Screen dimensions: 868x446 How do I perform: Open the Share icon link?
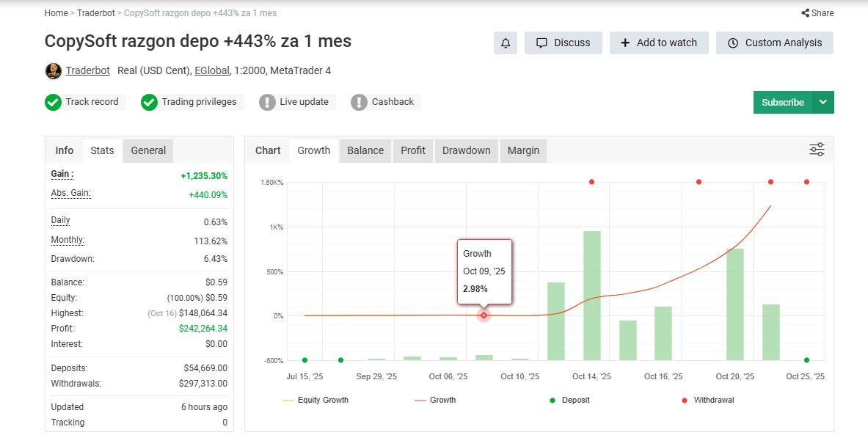point(817,12)
